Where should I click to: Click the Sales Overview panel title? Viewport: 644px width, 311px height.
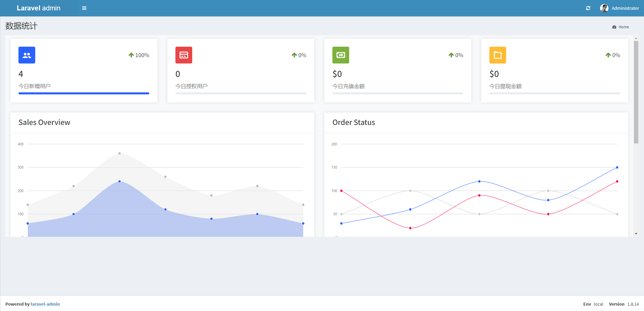point(44,122)
